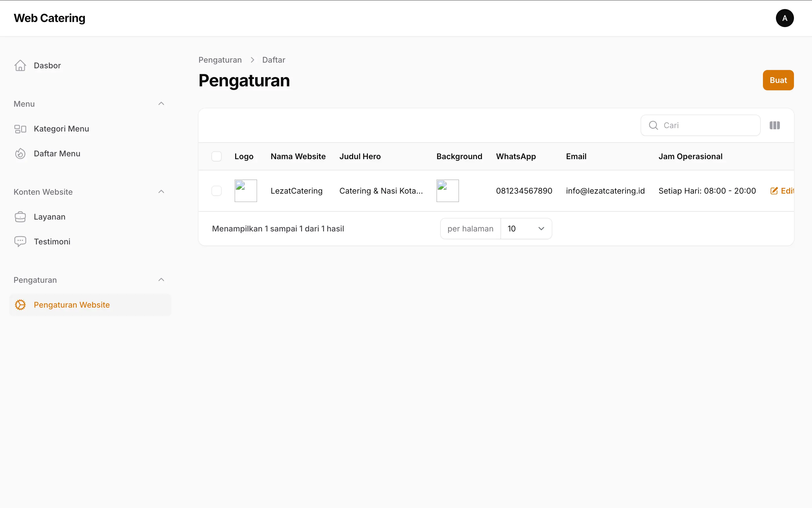Click the Background column header
Screen dimensions: 812x508
(x=459, y=157)
